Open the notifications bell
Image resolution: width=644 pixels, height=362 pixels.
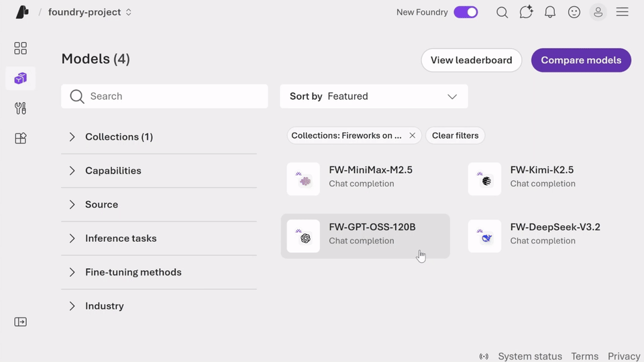tap(550, 12)
